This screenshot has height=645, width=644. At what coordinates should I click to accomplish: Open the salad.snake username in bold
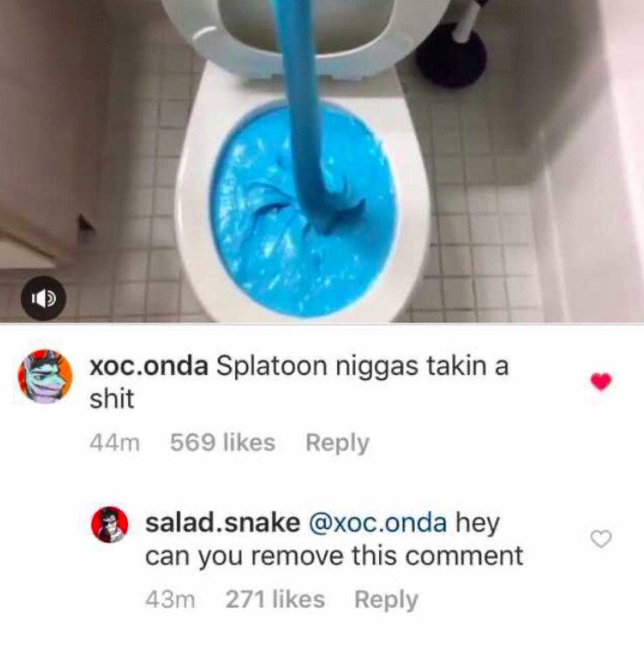click(222, 522)
